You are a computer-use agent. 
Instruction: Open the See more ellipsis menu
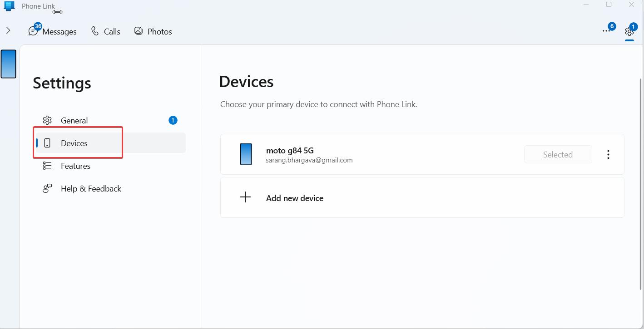click(x=606, y=31)
